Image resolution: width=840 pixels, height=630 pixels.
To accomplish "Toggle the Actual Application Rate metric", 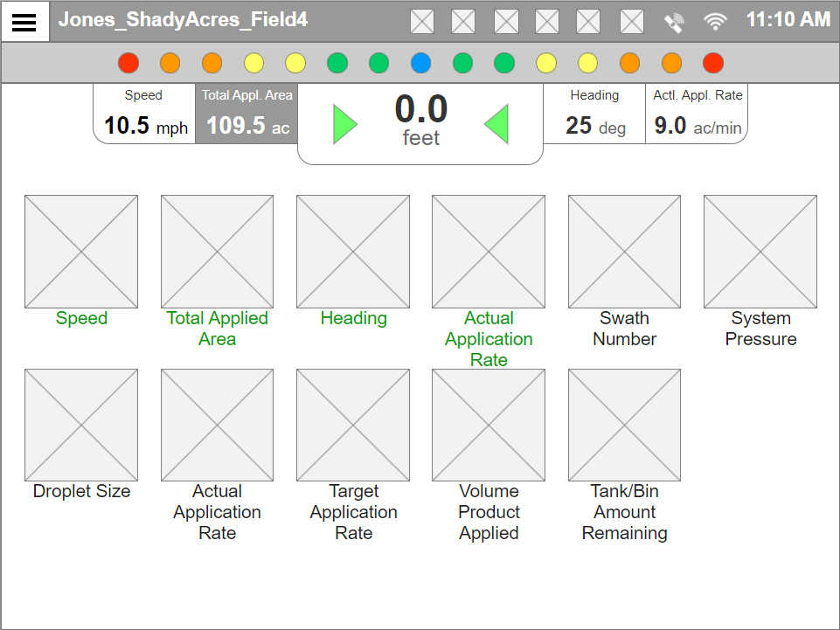I will click(x=488, y=252).
